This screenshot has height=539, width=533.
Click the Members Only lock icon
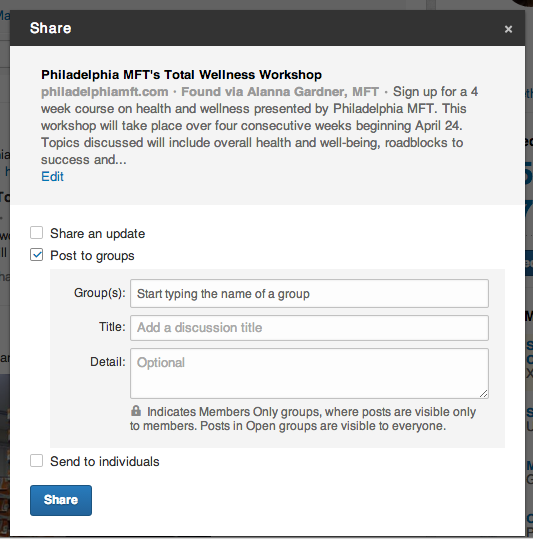(x=136, y=411)
